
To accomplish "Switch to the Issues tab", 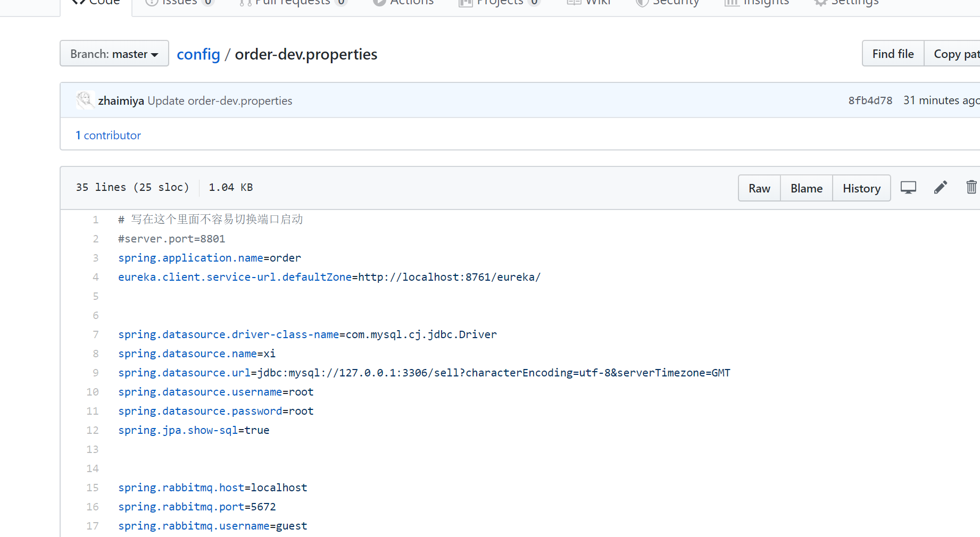I will tap(180, 3).
